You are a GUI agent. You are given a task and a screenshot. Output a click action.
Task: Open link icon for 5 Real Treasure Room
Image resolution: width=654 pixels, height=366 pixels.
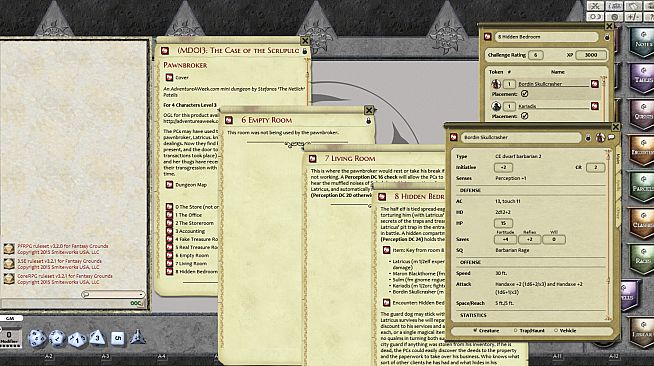tap(169, 247)
